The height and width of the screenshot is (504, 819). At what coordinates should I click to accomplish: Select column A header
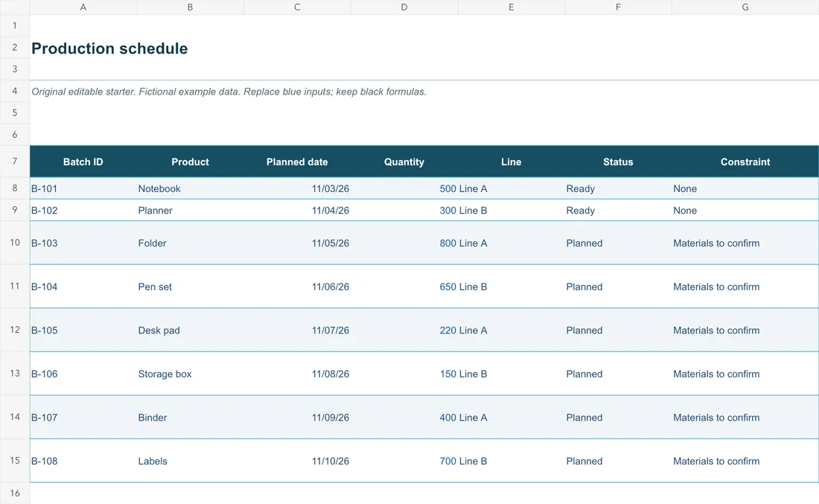tap(83, 7)
